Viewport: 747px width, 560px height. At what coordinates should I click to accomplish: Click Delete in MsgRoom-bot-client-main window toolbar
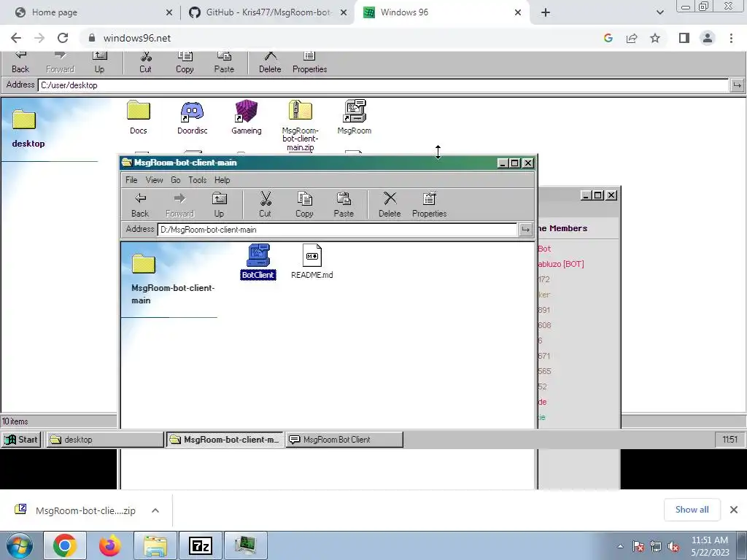tap(390, 205)
